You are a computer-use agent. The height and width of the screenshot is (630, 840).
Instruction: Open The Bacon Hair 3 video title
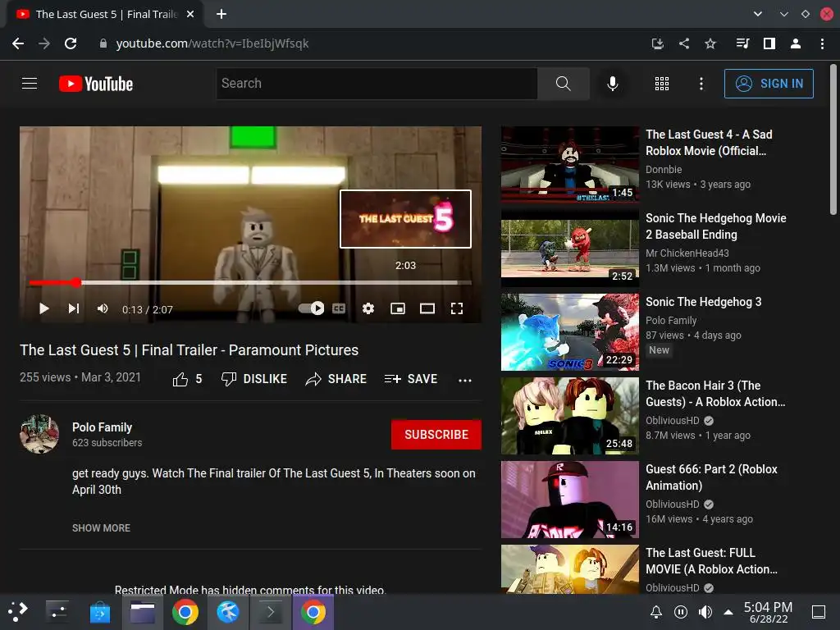tap(715, 394)
